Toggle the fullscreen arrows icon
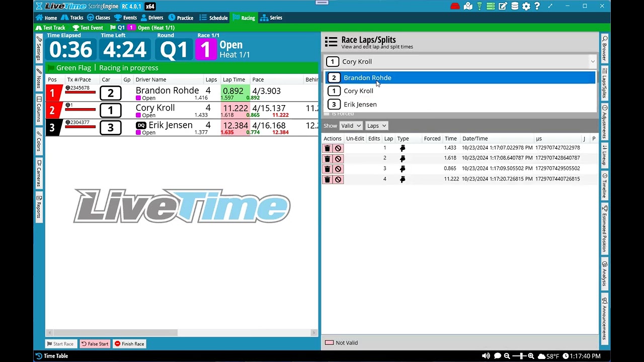 550,6
